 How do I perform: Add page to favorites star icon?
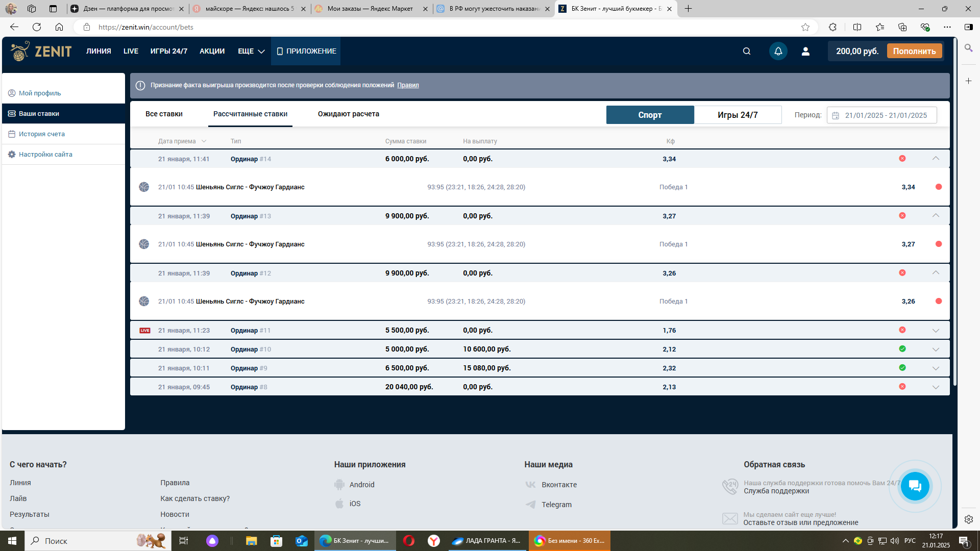805,27
